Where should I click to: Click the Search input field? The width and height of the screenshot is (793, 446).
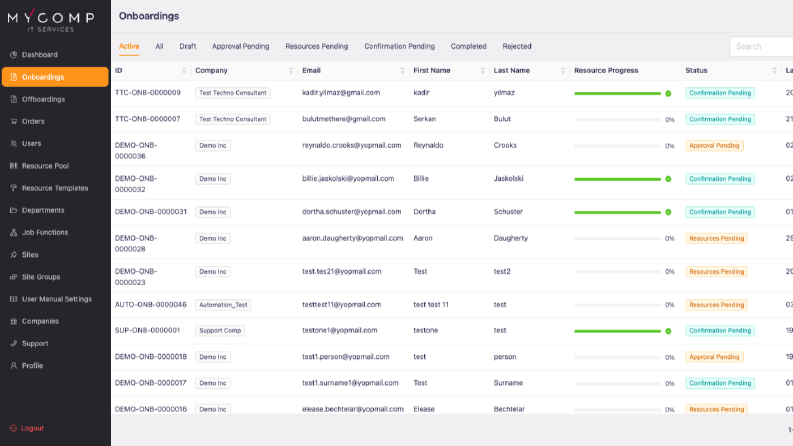tap(761, 47)
